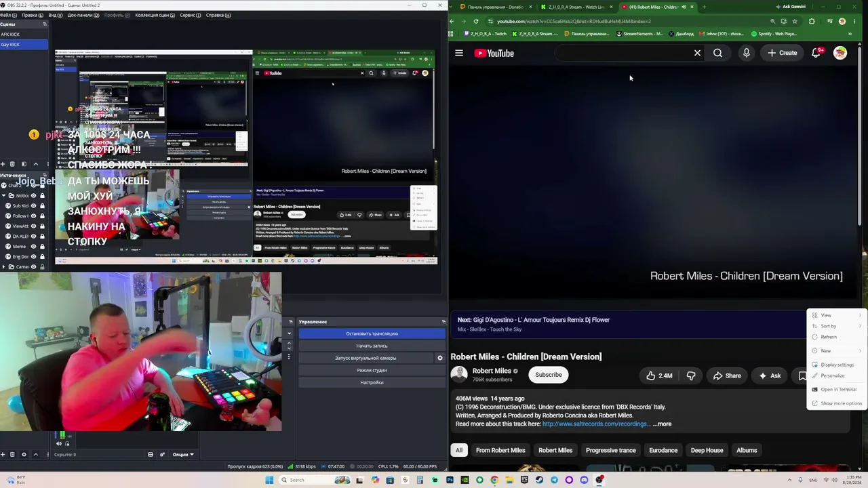
Task: Select the AFK KICK scene in OBS
Action: (24, 34)
